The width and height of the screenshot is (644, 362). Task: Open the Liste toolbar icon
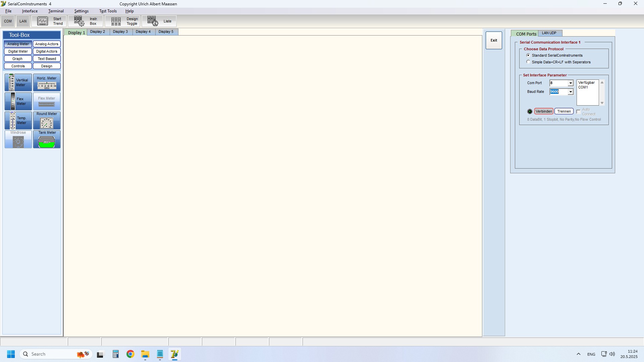[x=159, y=21]
